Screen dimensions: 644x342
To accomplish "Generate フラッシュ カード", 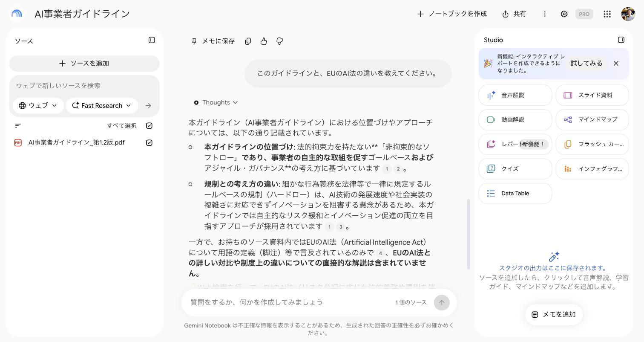I will 592,144.
